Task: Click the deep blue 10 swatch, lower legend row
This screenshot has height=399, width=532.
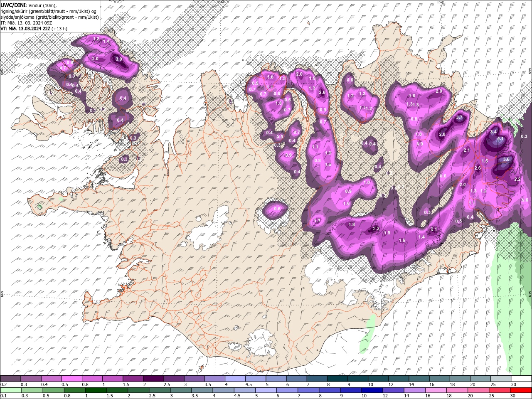Action: (x=372, y=390)
